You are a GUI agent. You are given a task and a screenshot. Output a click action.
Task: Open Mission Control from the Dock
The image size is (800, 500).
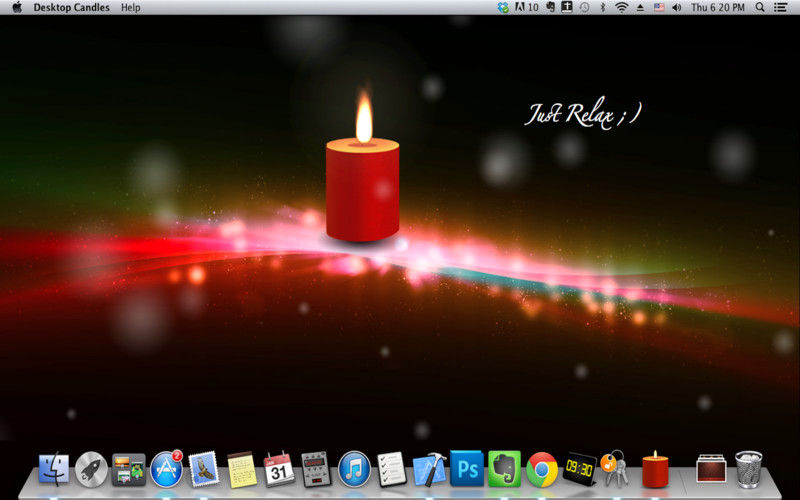tap(129, 469)
